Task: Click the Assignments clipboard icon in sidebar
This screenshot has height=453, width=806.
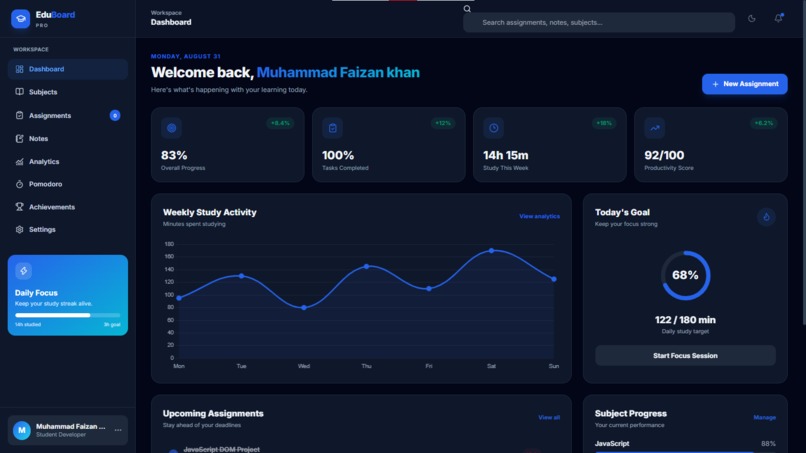Action: pyautogui.click(x=20, y=115)
